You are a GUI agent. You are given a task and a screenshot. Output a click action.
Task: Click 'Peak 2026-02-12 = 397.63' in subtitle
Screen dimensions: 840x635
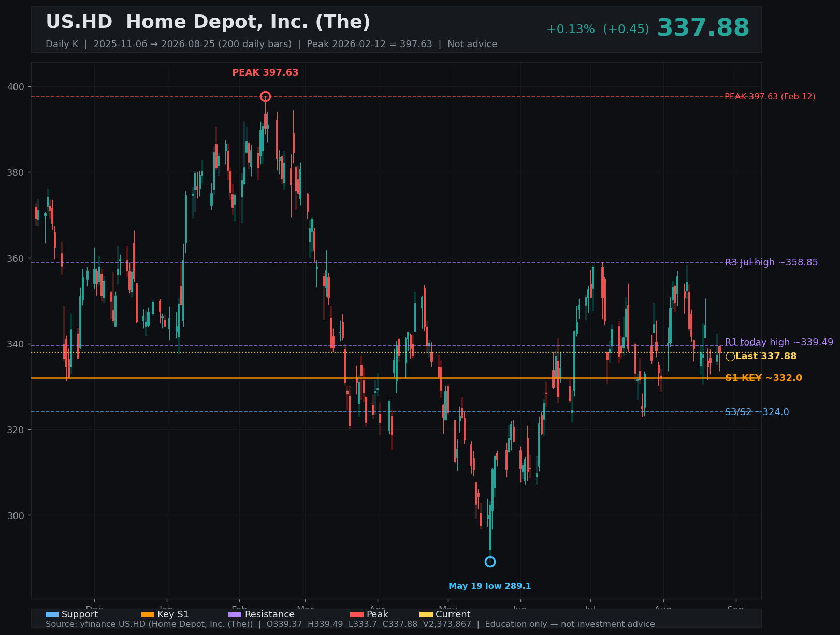point(369,44)
